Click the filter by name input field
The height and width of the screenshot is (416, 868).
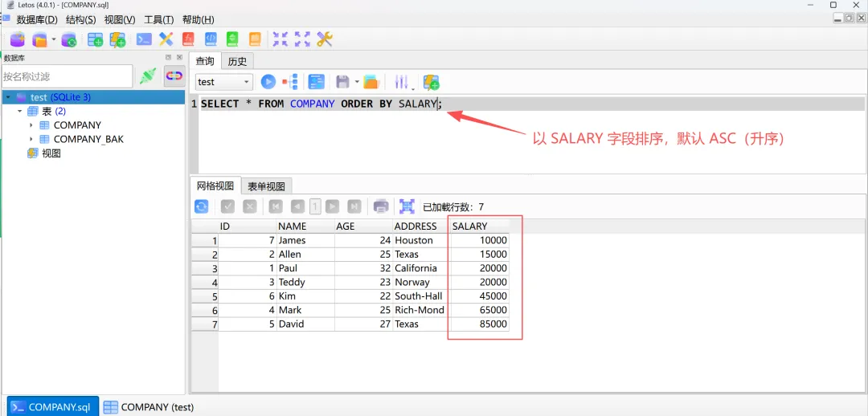67,76
